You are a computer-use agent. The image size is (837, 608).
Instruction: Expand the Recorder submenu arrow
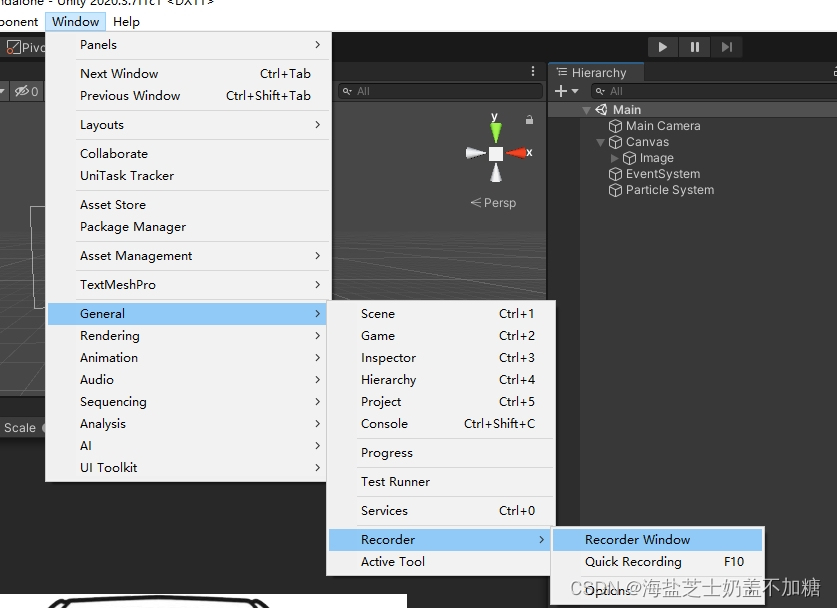pyautogui.click(x=541, y=539)
